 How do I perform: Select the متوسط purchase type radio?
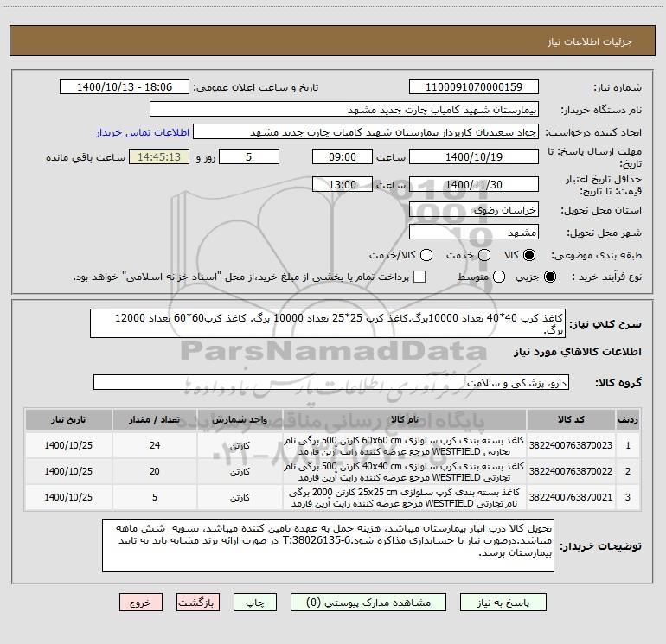[499, 277]
